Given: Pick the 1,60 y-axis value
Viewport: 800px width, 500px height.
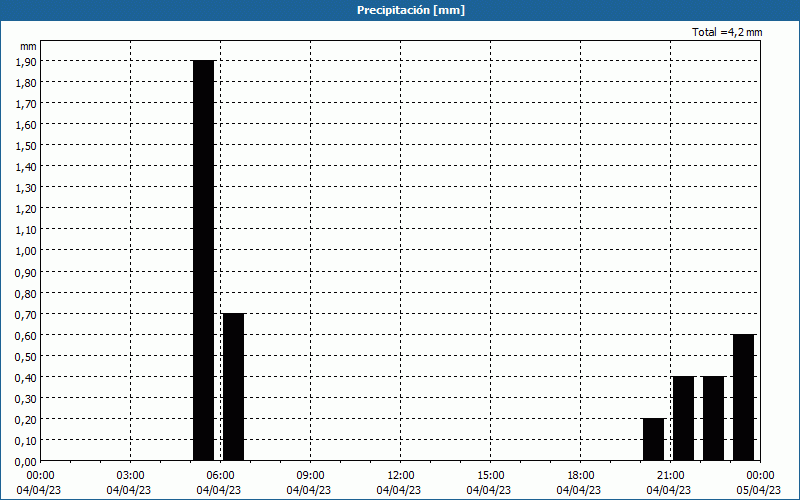Looking at the screenshot, I should click(x=26, y=124).
